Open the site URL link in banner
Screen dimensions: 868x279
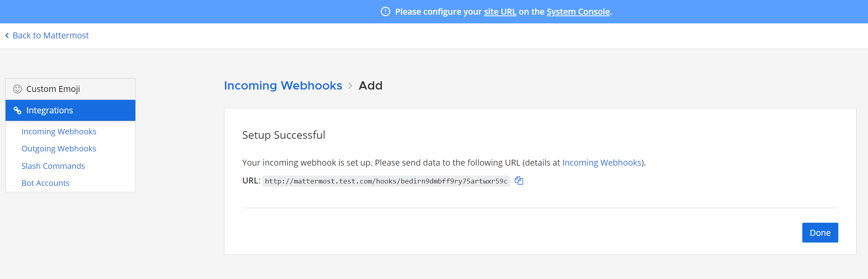click(500, 11)
